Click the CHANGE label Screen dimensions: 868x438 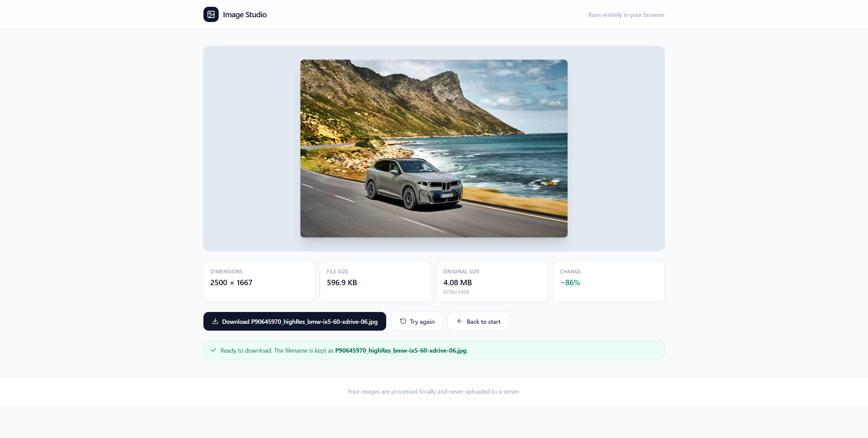[570, 272]
